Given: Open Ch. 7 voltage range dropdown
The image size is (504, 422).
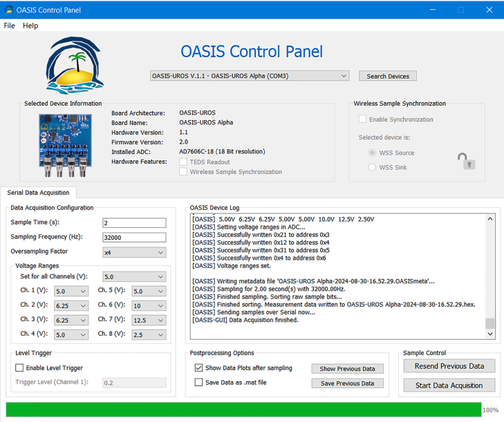Looking at the screenshot, I should 149,320.
